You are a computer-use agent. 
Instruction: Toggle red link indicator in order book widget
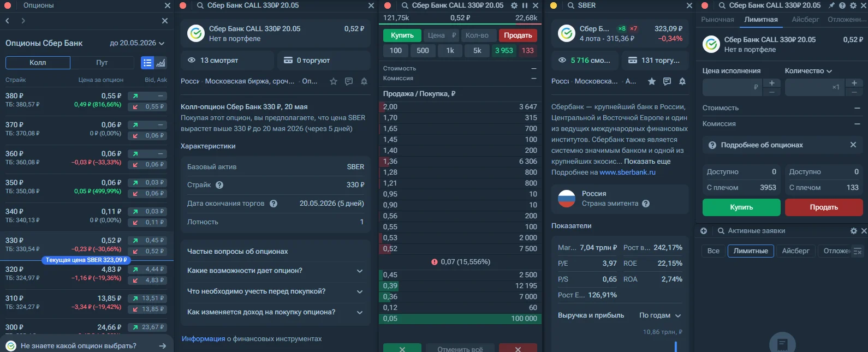tap(388, 5)
